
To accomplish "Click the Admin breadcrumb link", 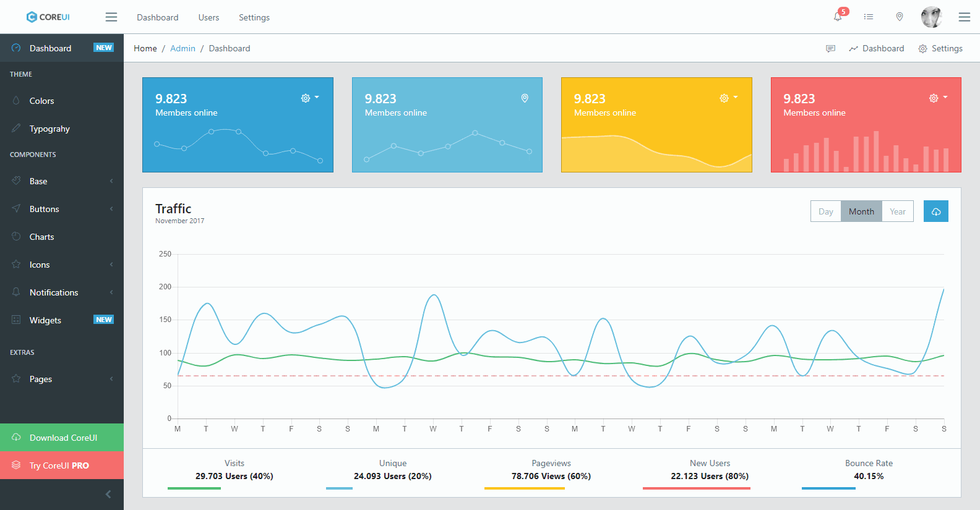I will click(183, 48).
